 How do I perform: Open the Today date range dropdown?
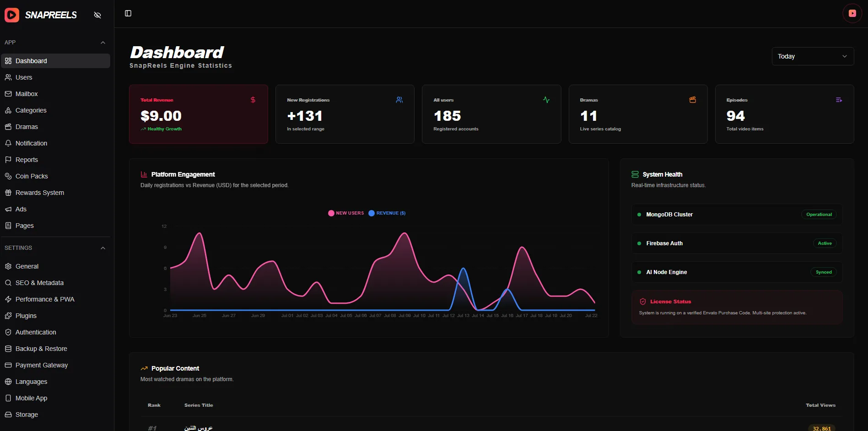click(x=813, y=56)
